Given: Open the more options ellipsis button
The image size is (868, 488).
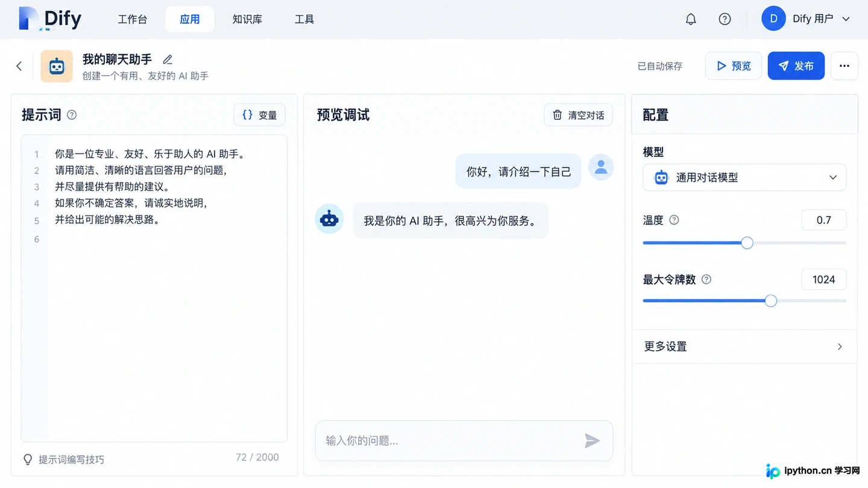Looking at the screenshot, I should [x=844, y=66].
